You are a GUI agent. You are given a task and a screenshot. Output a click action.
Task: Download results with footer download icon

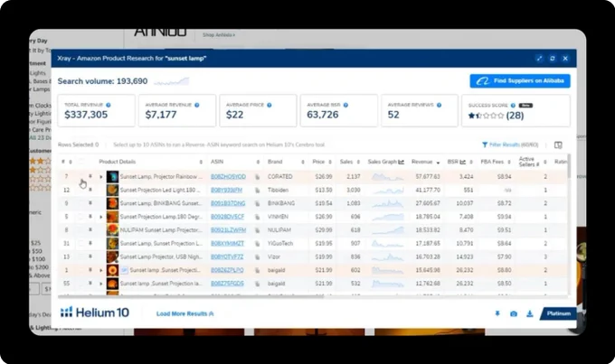coord(529,313)
